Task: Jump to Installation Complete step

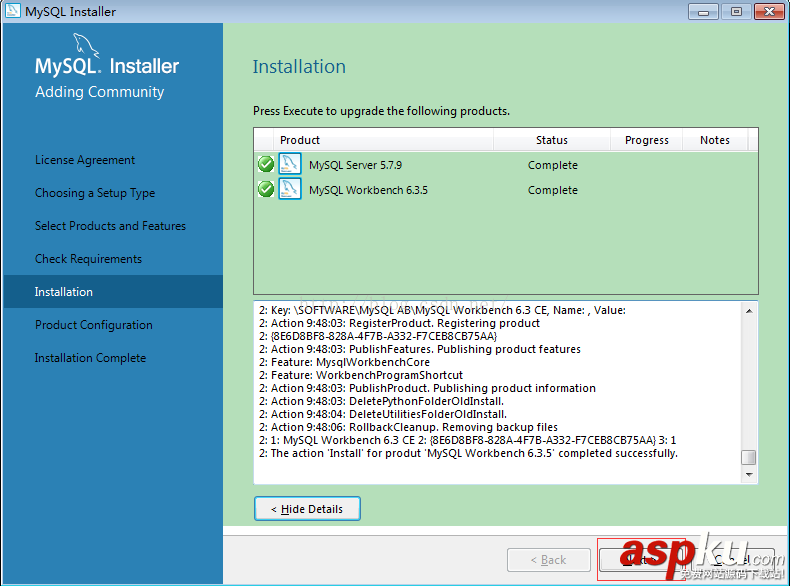Action: (x=90, y=358)
